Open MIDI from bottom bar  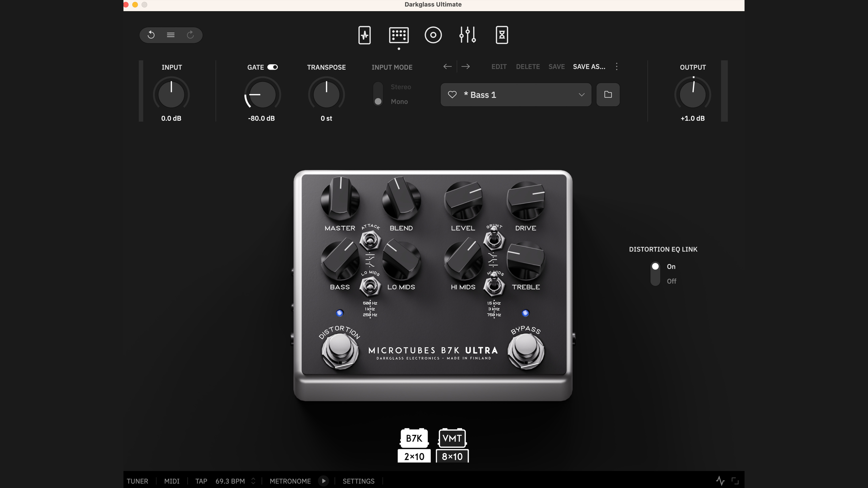pyautogui.click(x=171, y=481)
